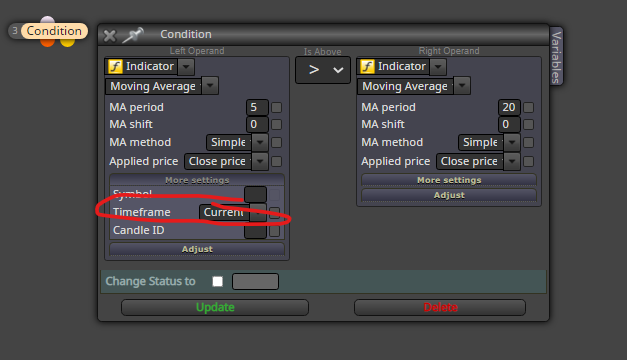Expand Right Operand More settings
Screen dimensions: 627x360
pyautogui.click(x=449, y=180)
